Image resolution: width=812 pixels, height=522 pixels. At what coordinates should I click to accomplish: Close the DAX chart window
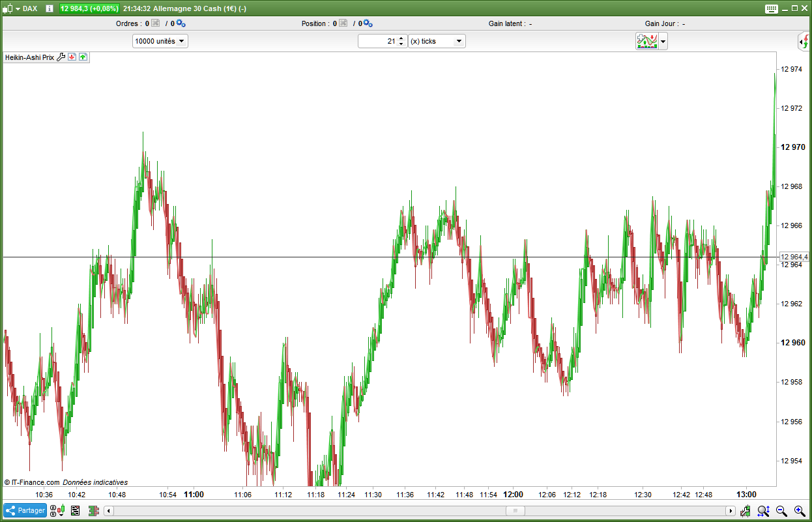pyautogui.click(x=804, y=8)
